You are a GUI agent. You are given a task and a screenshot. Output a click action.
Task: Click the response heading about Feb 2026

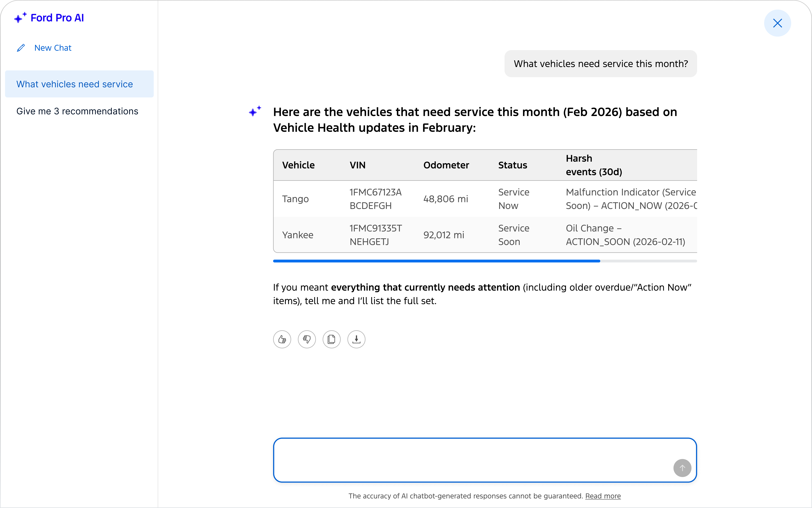coord(475,120)
